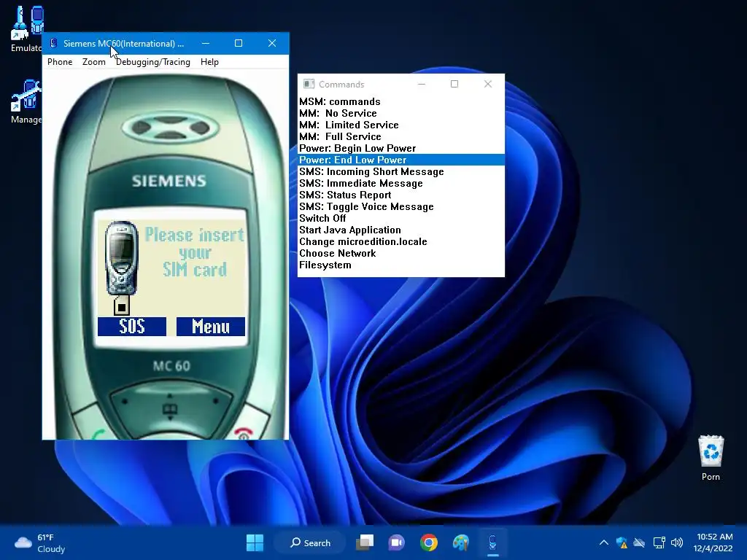Open the Debugging/Tracing menu
The image size is (747, 560).
(x=153, y=62)
